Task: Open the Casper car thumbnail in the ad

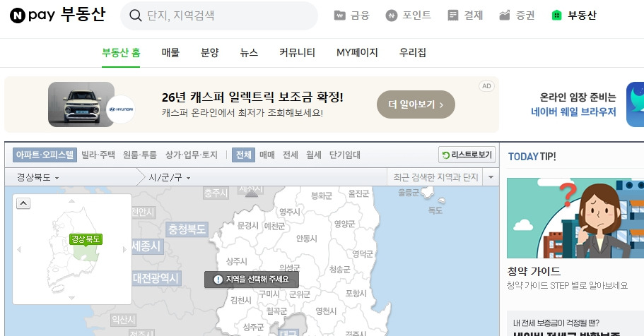Action: click(81, 104)
